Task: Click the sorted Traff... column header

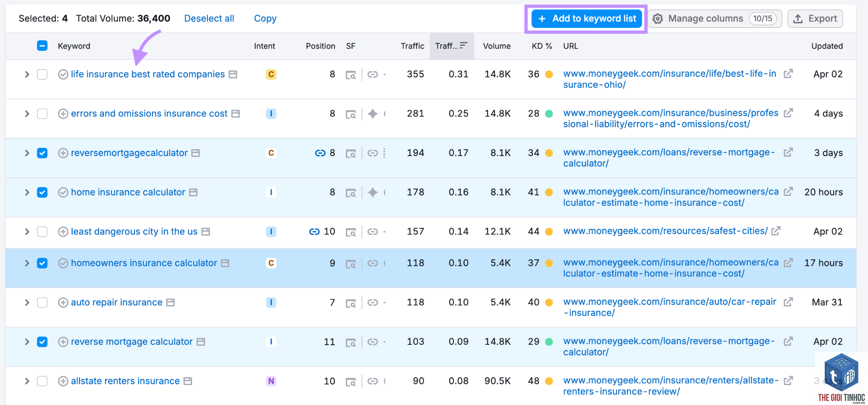Action: (x=452, y=46)
